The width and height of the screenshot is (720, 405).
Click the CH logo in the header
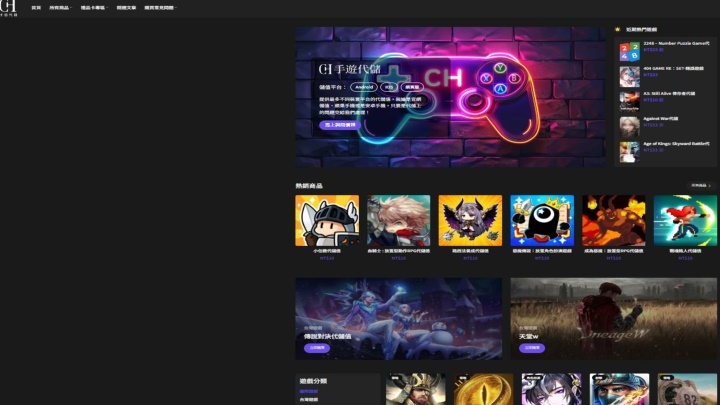(x=9, y=8)
